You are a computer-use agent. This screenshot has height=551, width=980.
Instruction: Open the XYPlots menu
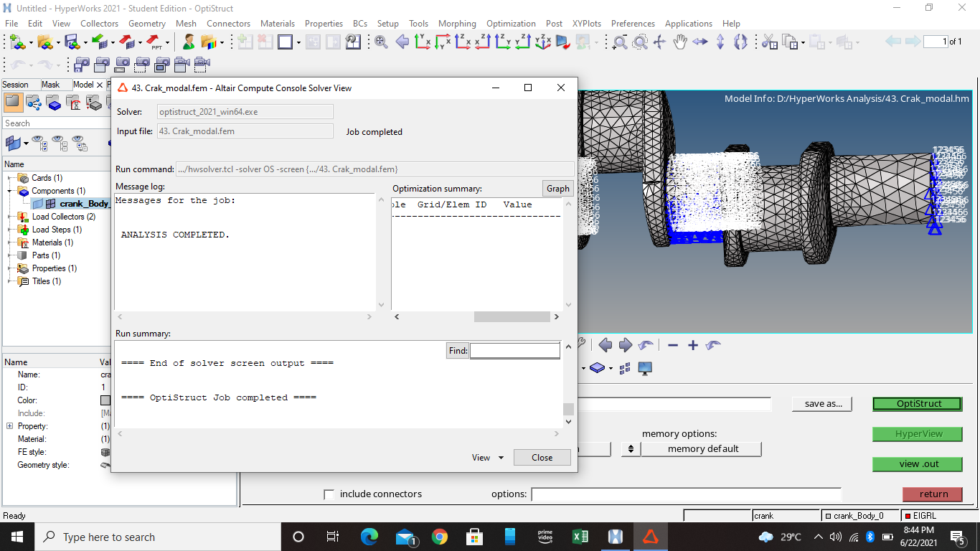(587, 24)
